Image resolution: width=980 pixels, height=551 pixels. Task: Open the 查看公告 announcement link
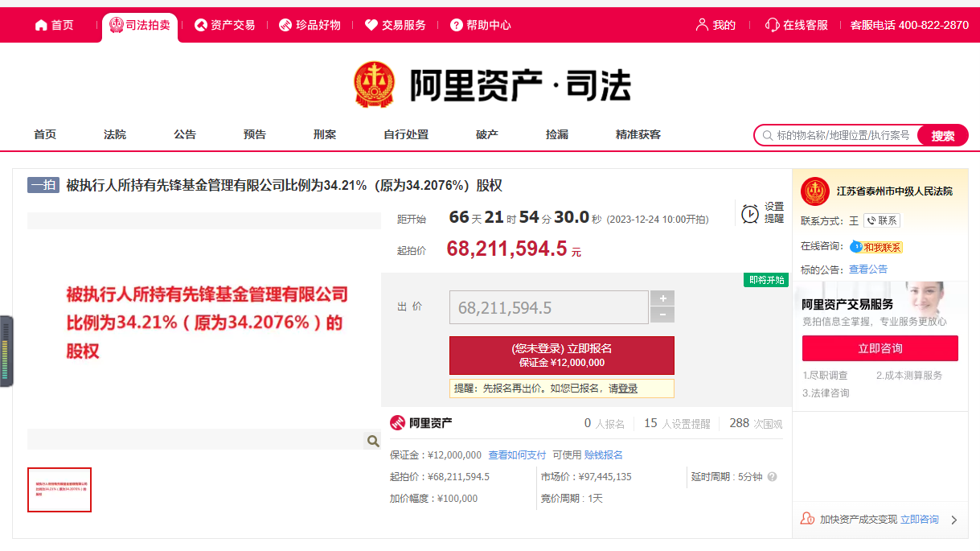coord(868,269)
